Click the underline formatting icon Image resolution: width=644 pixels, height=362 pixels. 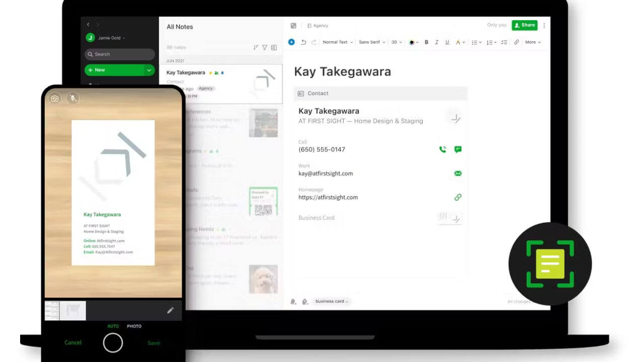tap(447, 42)
